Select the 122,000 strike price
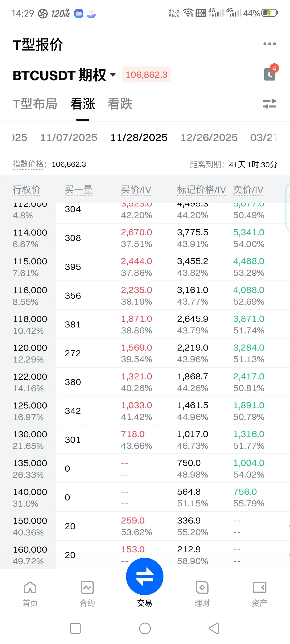This screenshot has width=290, height=644. [x=30, y=377]
